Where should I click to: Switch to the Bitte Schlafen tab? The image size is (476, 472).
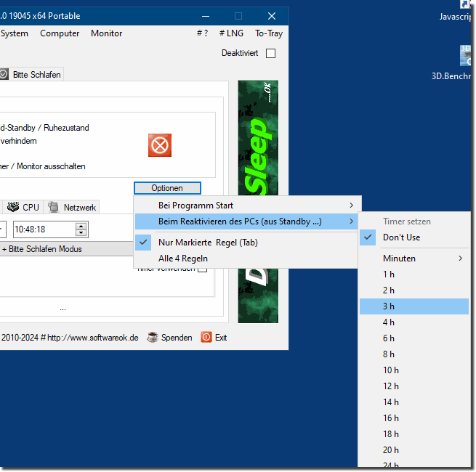tap(31, 74)
